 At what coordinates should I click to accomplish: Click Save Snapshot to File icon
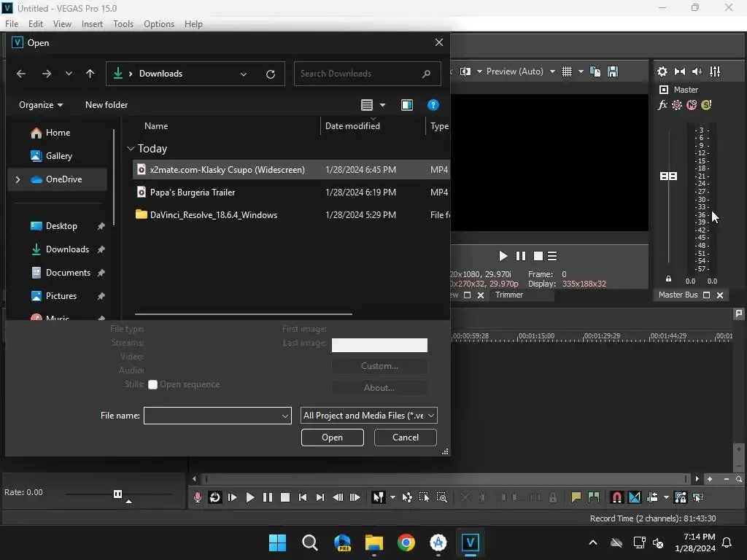click(613, 71)
